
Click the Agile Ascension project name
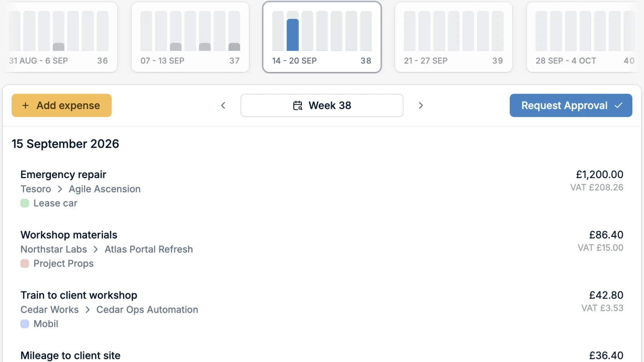[105, 189]
